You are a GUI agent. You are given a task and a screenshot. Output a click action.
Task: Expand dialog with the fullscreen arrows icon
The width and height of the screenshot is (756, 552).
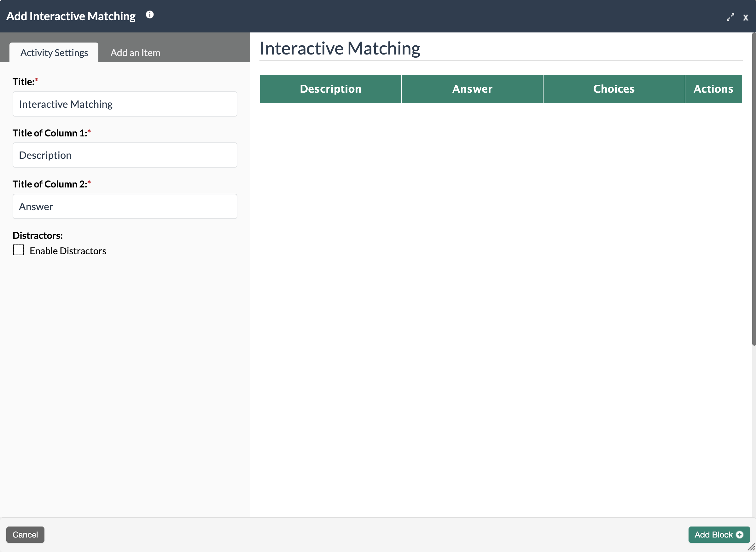tap(730, 17)
